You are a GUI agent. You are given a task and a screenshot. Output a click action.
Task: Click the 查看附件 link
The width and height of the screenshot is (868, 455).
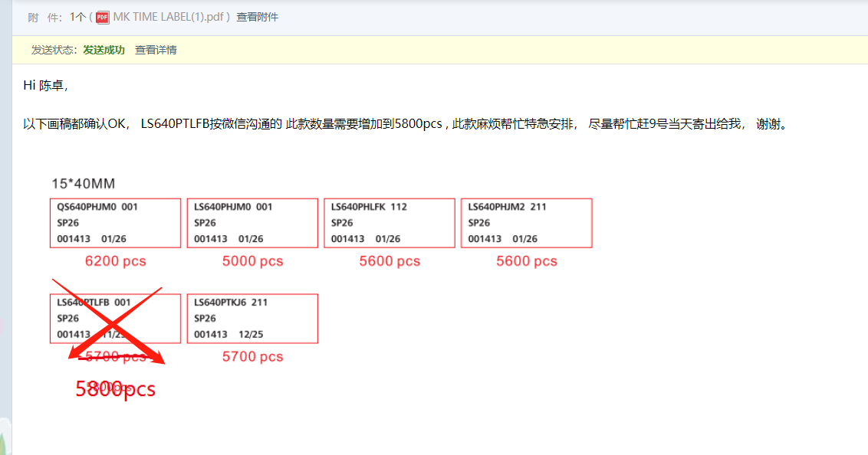pos(257,17)
